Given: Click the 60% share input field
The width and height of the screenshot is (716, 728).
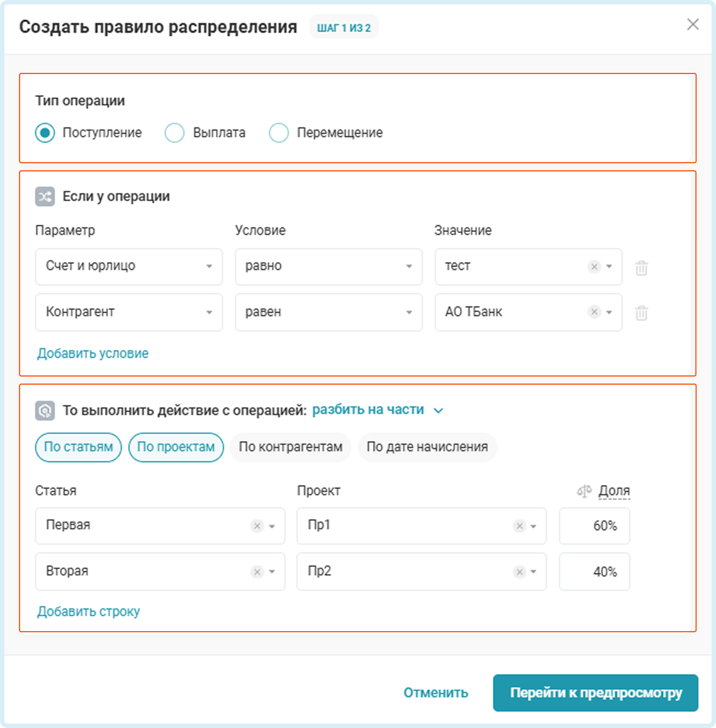Looking at the screenshot, I should 594,526.
